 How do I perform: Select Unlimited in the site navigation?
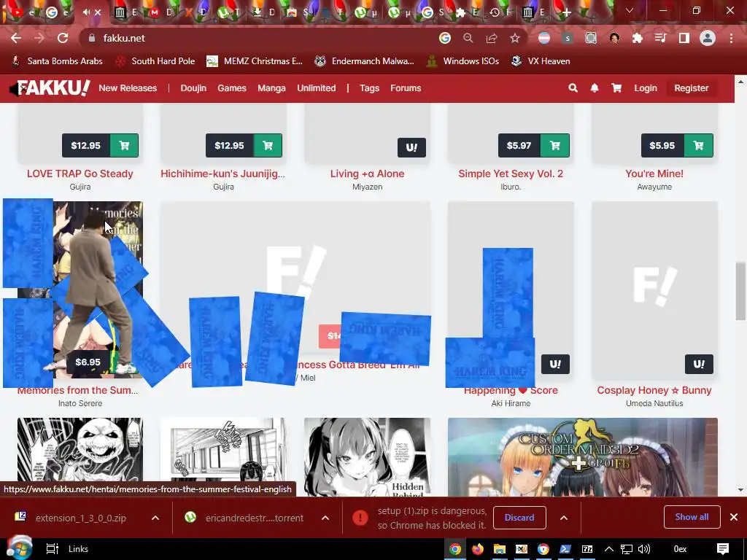317,88
